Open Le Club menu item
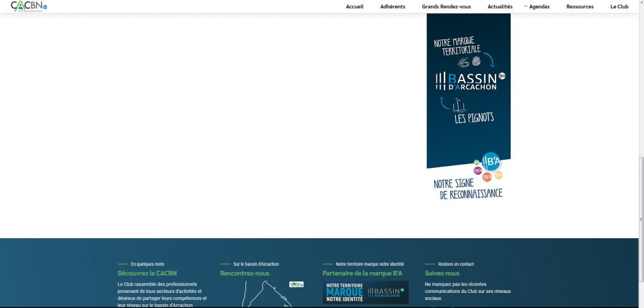 tap(619, 6)
